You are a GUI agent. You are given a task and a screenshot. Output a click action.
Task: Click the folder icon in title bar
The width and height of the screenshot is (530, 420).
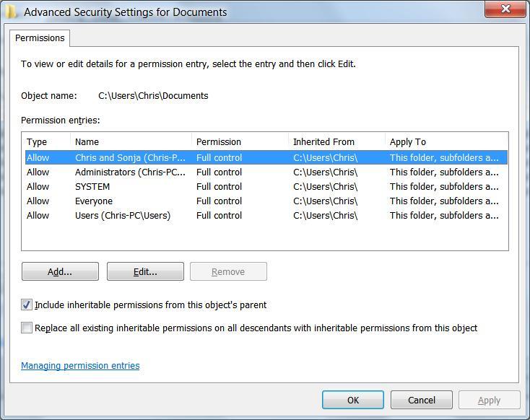[12, 12]
